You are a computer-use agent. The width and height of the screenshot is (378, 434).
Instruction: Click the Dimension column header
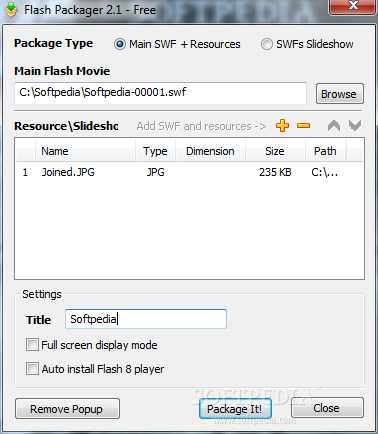coord(210,151)
